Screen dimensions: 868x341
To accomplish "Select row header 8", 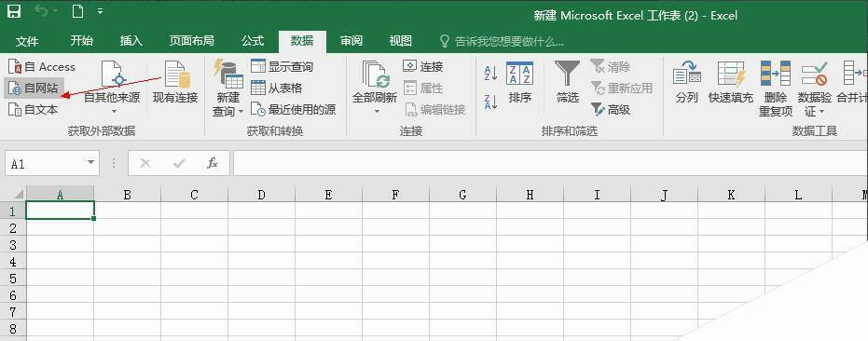I will (x=13, y=328).
